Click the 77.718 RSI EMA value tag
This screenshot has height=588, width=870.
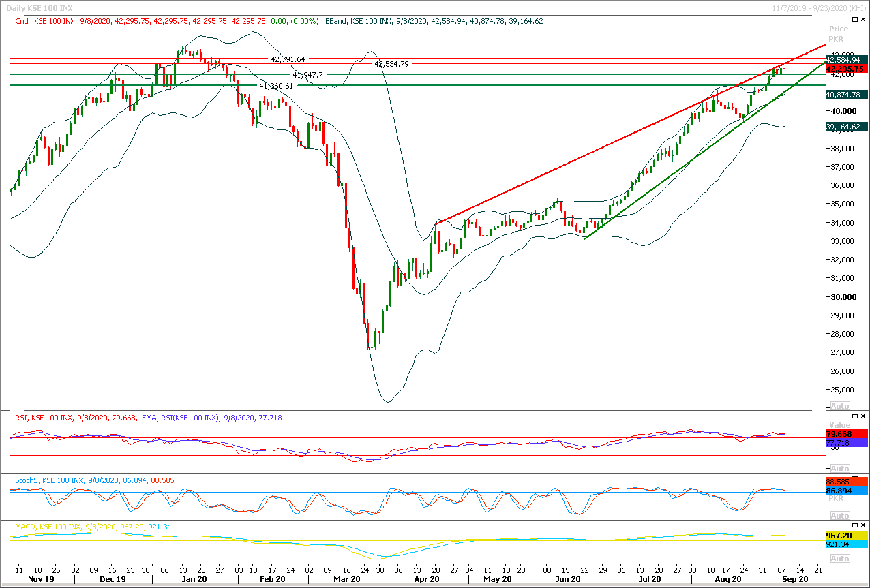click(845, 443)
